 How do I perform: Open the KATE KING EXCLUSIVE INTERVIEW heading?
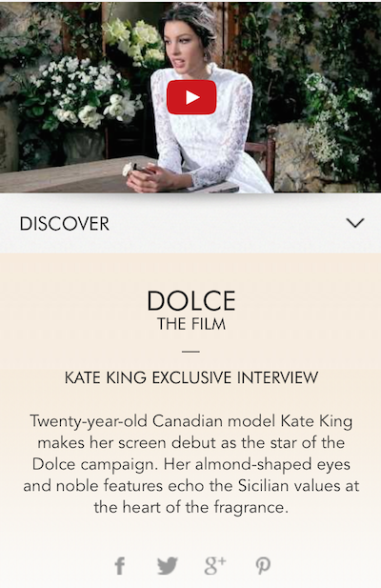coord(191,377)
